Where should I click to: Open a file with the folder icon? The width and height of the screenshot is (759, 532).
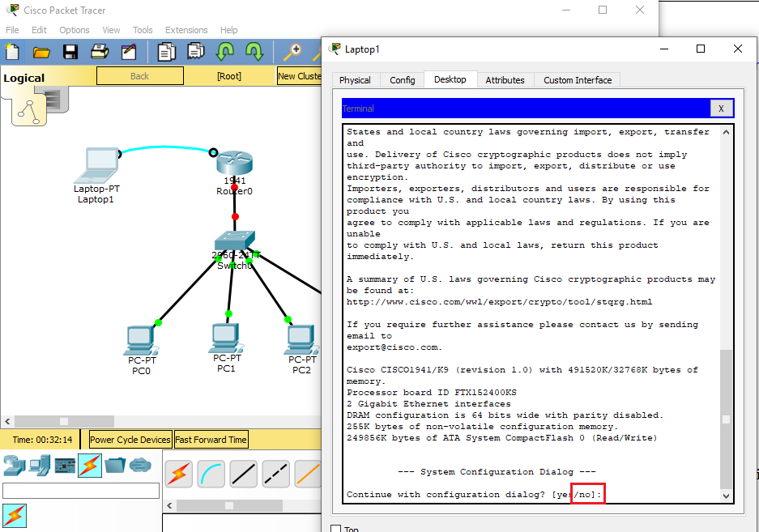coord(41,52)
